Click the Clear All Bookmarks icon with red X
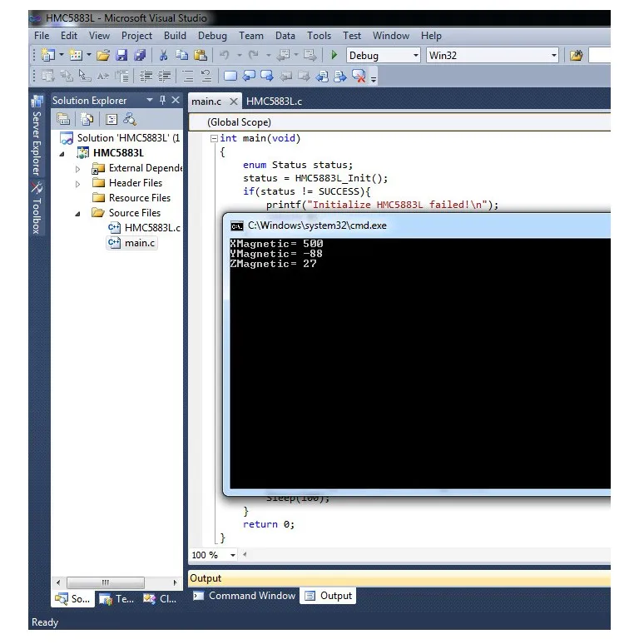 pos(359,76)
